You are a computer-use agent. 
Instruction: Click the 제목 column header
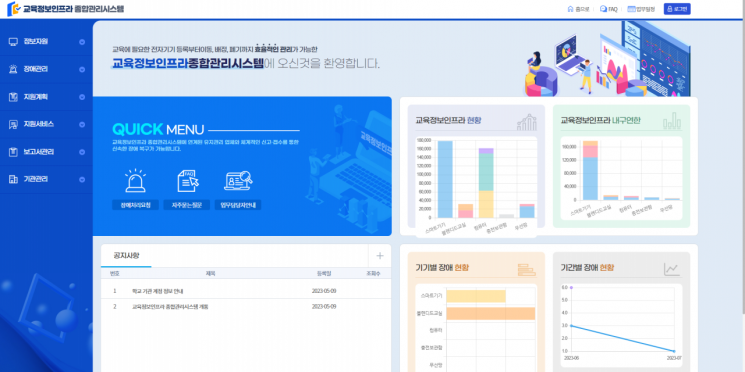[x=211, y=273]
